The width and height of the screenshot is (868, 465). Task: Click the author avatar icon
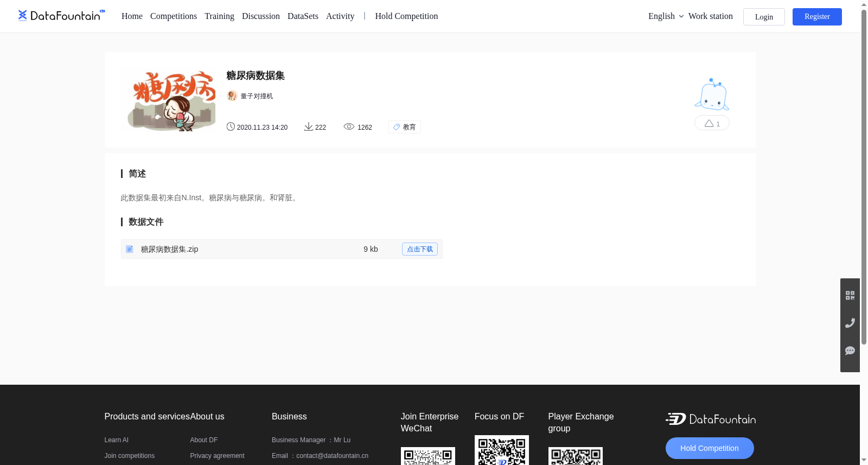pos(232,95)
